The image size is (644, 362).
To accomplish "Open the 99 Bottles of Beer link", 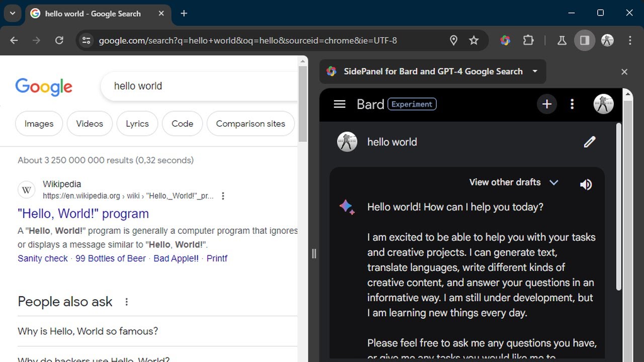I will 110,258.
